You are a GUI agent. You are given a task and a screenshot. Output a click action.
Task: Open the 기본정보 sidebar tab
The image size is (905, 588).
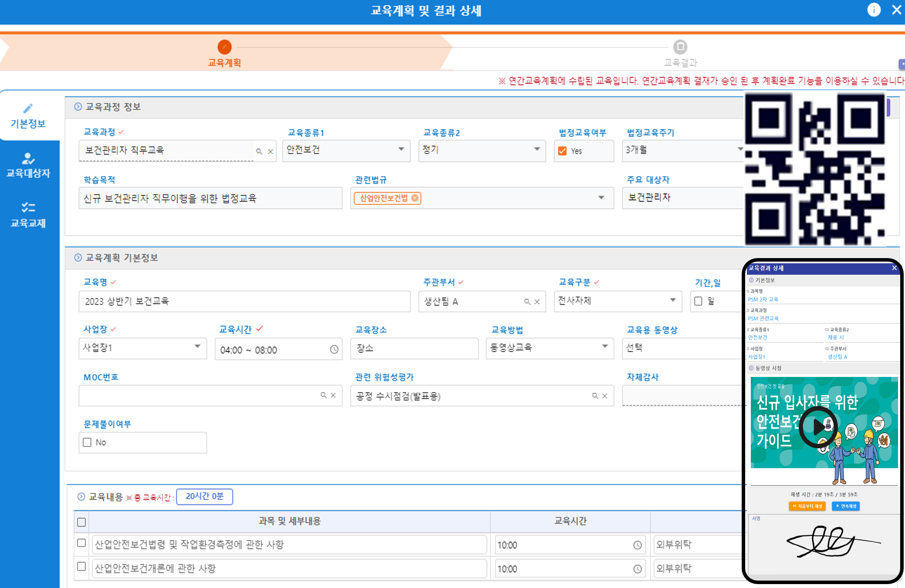[28, 116]
